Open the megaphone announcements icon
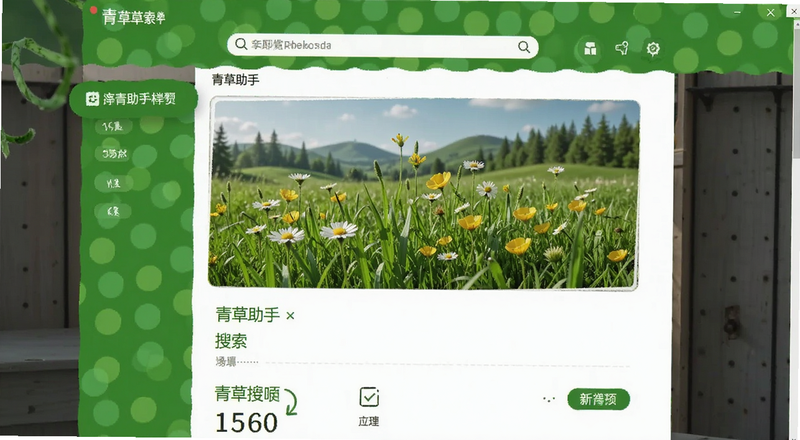The height and width of the screenshot is (440, 800). 621,48
